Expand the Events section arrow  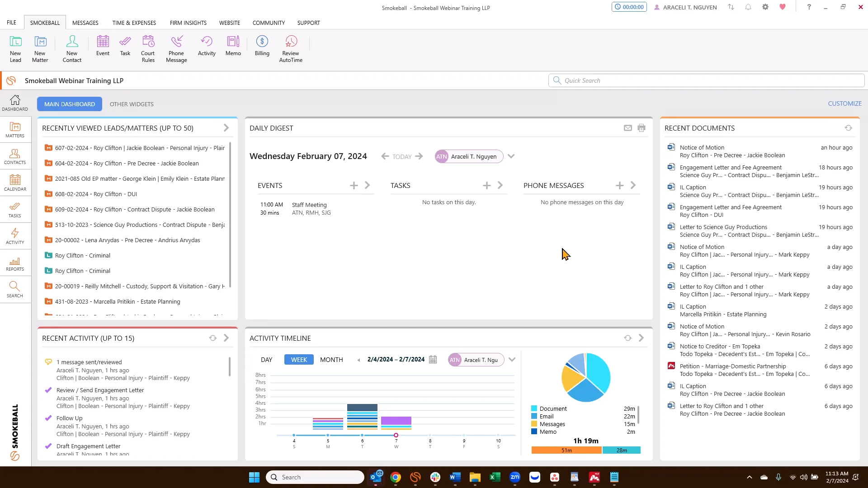coord(367,185)
